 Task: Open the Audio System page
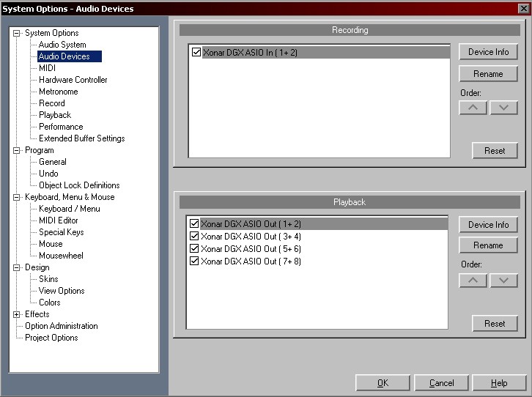[62, 45]
